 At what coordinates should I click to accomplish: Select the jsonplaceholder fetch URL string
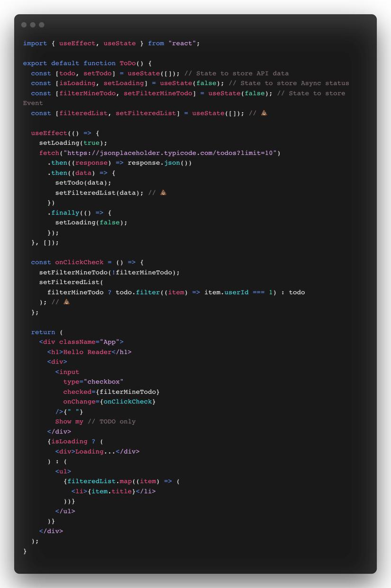[172, 153]
